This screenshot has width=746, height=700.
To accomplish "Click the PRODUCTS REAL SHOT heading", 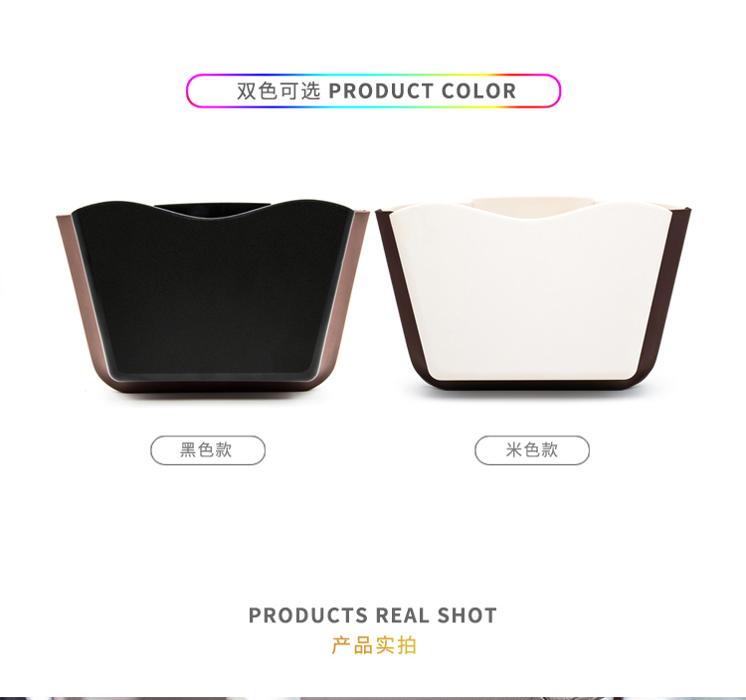I will click(373, 615).
